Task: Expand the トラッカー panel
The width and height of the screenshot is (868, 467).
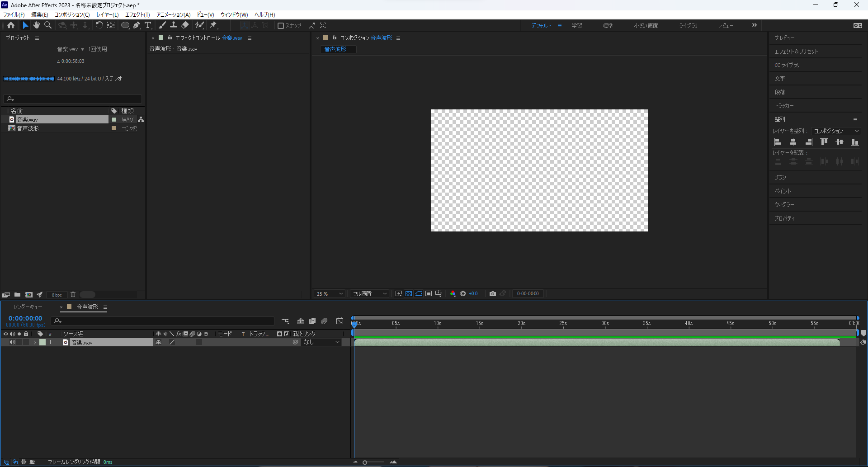Action: 784,106
